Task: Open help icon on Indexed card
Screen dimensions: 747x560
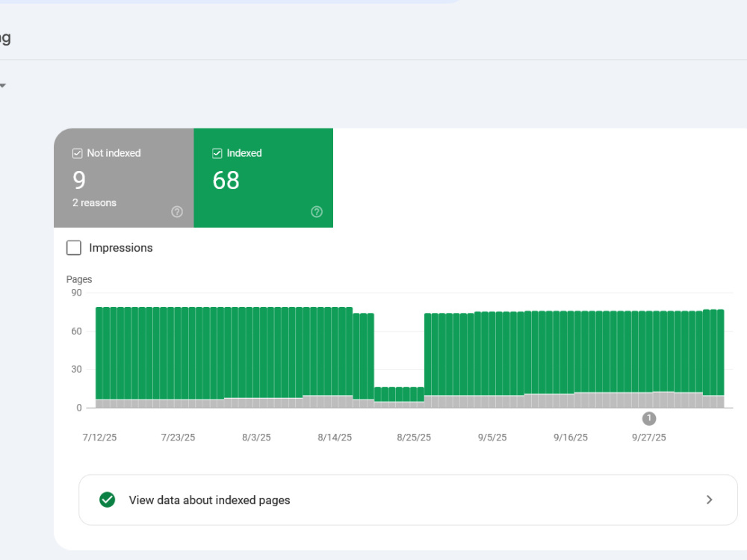Action: pos(316,212)
